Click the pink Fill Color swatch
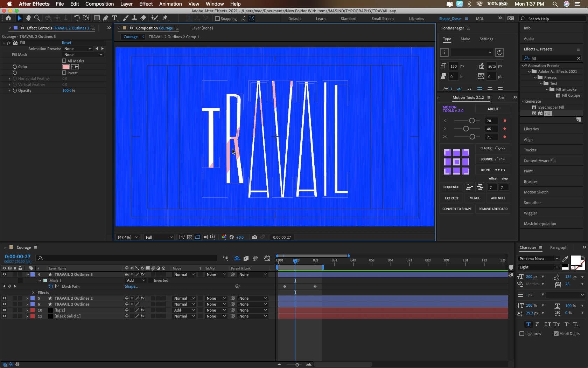Image resolution: width=588 pixels, height=368 pixels. (66, 67)
